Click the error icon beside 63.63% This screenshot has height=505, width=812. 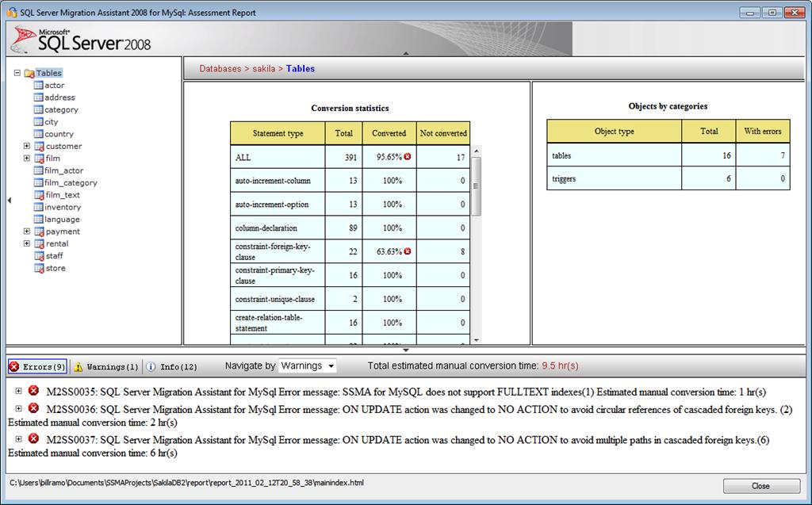[408, 251]
